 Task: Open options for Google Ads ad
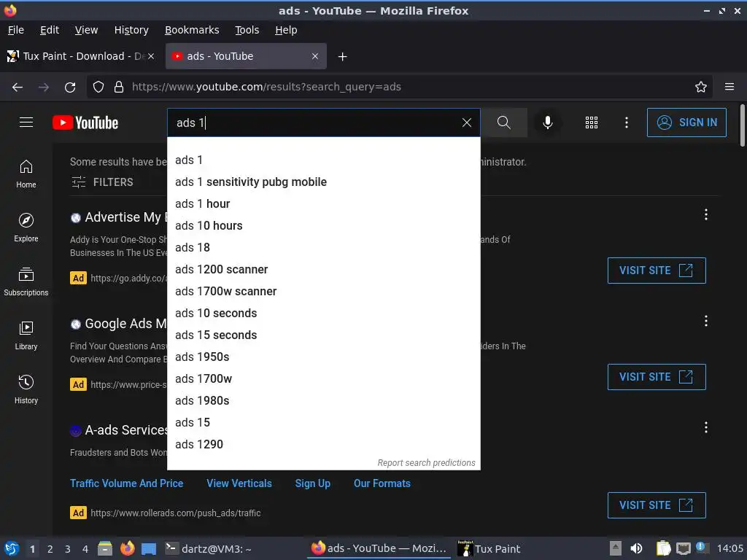705,322
